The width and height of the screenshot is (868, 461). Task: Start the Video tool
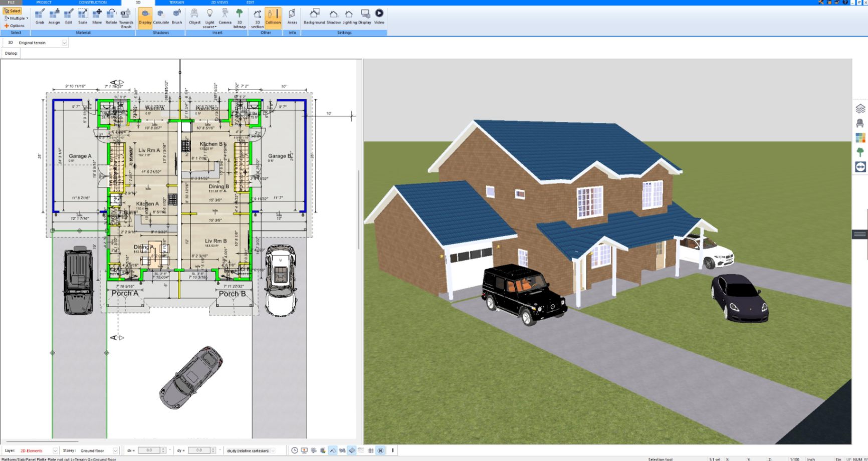click(379, 17)
